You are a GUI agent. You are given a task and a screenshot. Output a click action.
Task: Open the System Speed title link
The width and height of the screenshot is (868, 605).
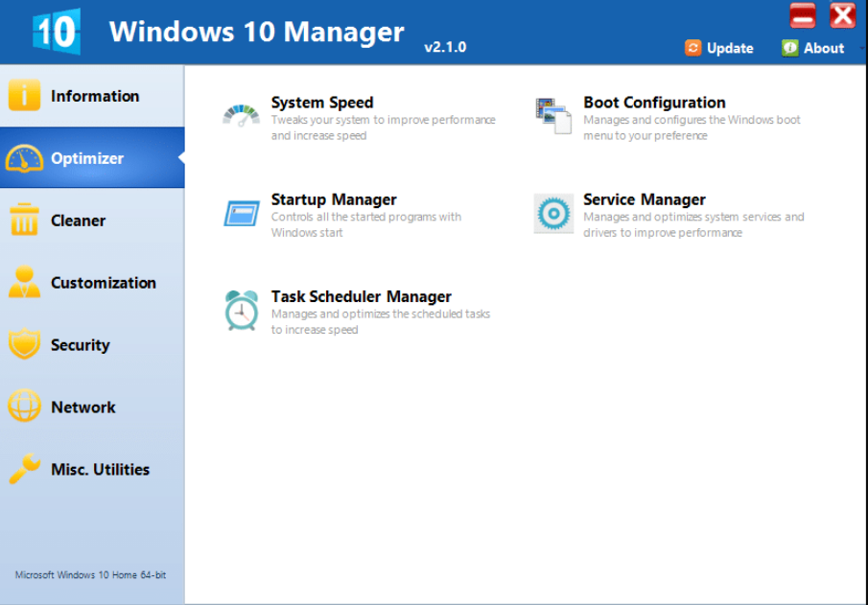point(322,103)
